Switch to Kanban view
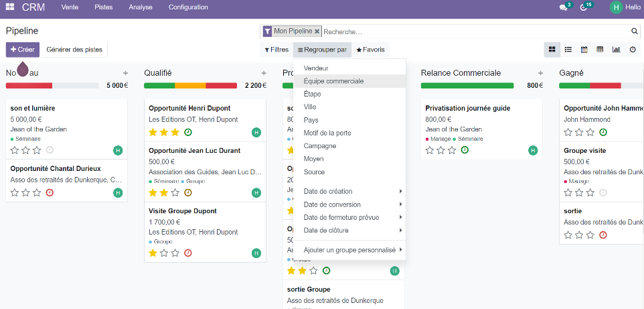The height and width of the screenshot is (309, 644). click(x=552, y=50)
